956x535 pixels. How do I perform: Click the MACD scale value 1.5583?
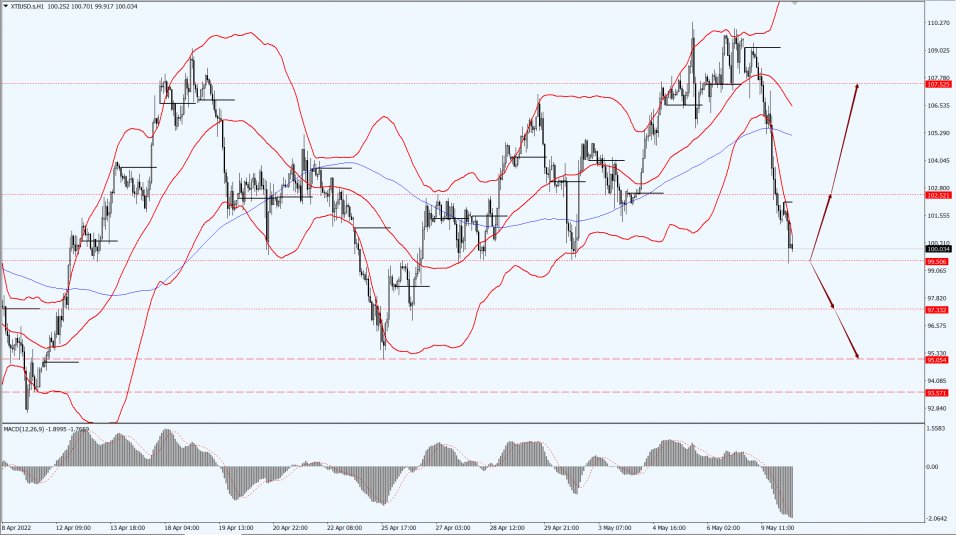[x=937, y=429]
